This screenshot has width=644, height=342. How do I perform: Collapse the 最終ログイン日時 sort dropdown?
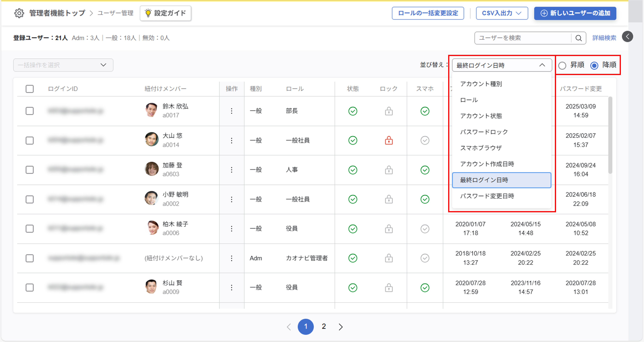point(502,65)
